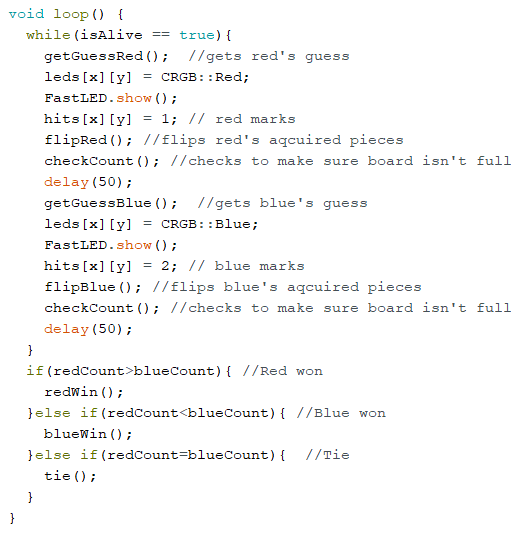Click the blueWin() function call
The width and height of the screenshot is (530, 535).
click(x=88, y=434)
